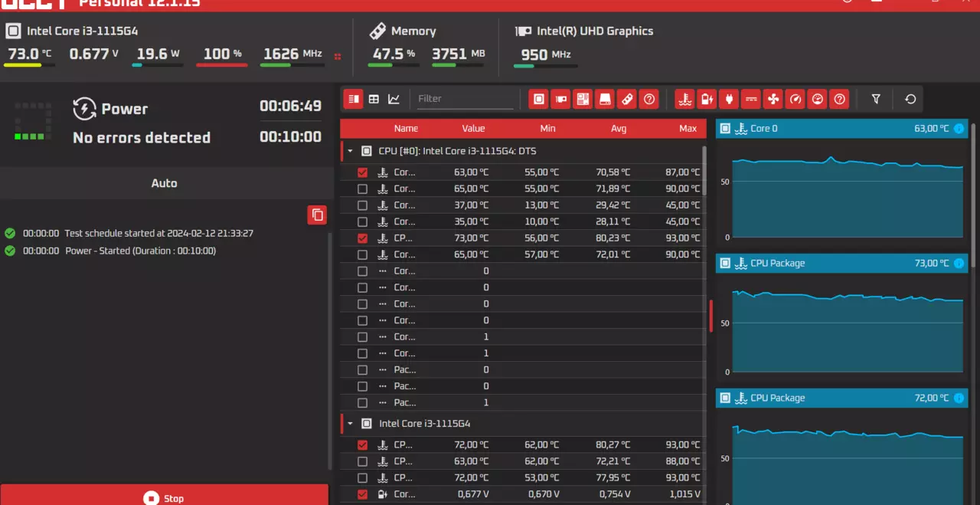
Task: Click the red dots icon beside 1626 MHz
Action: click(x=338, y=55)
